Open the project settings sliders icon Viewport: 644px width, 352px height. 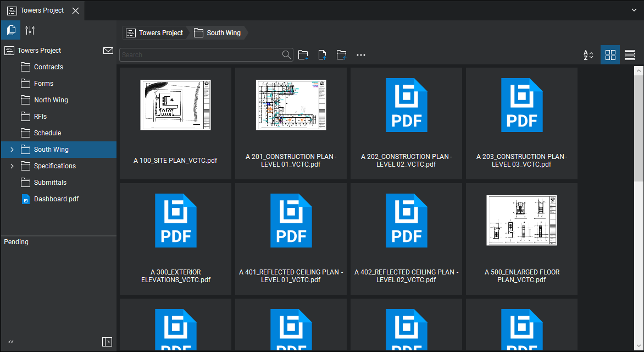pyautogui.click(x=30, y=30)
